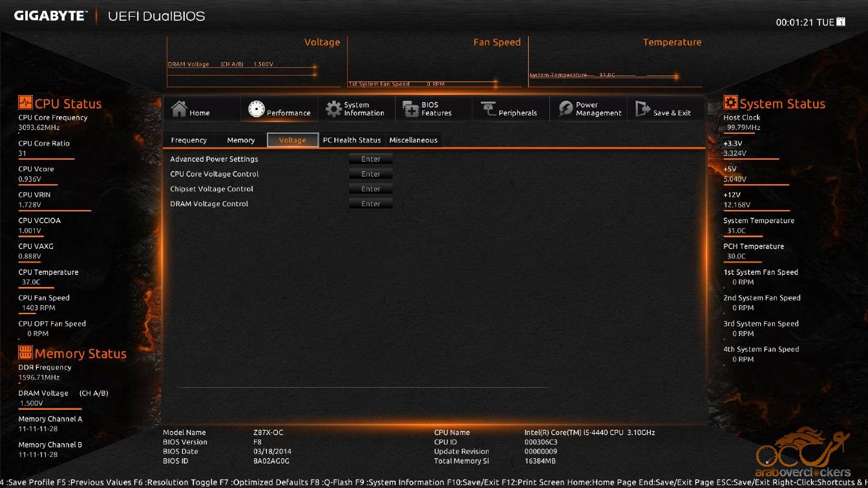
Task: Enter Advanced Power Settings
Action: coord(370,159)
